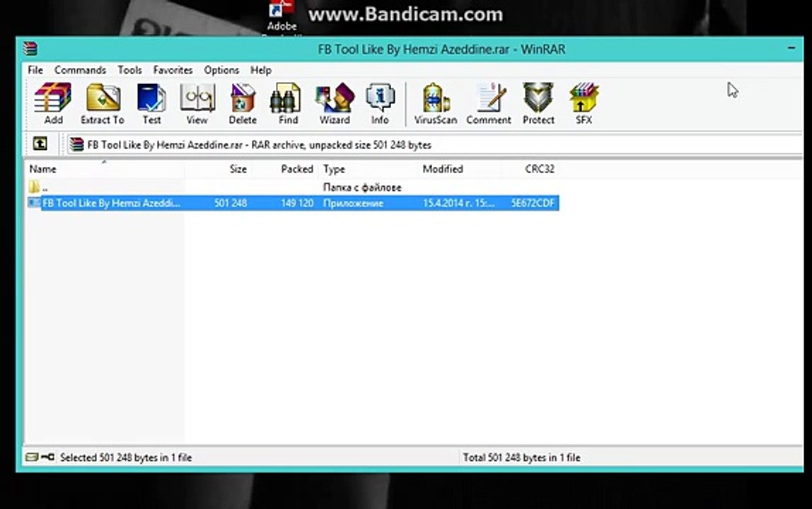
Task: Show archive Info
Action: (380, 103)
